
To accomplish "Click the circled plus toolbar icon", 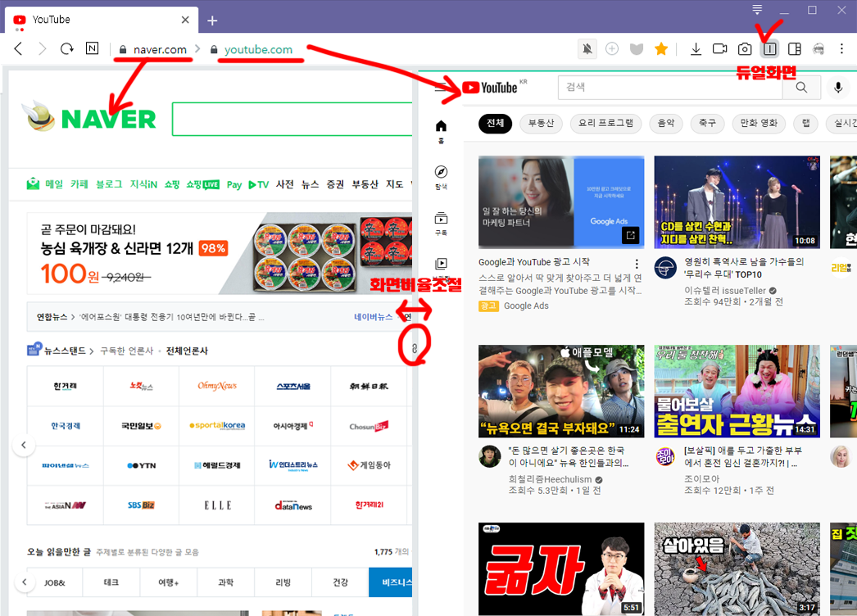I will pyautogui.click(x=611, y=48).
